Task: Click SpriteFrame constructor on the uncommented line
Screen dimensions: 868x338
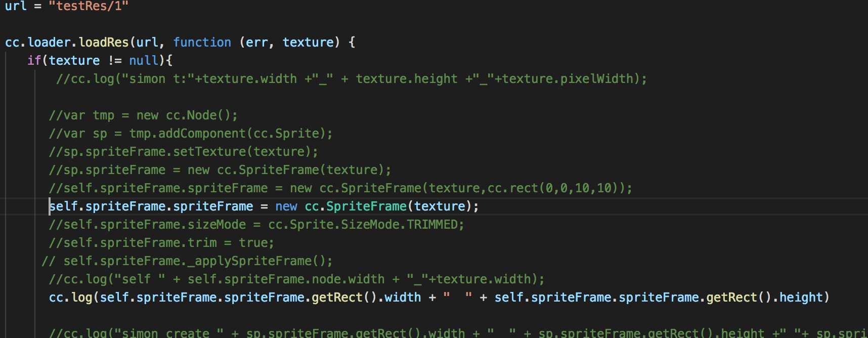Action: pyautogui.click(x=366, y=206)
